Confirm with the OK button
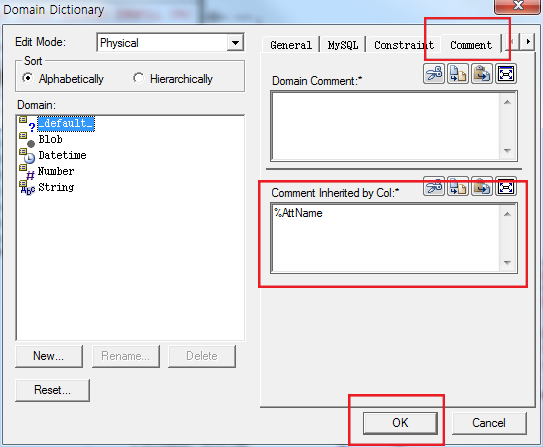Screen dimensions: 543x447 [400, 423]
